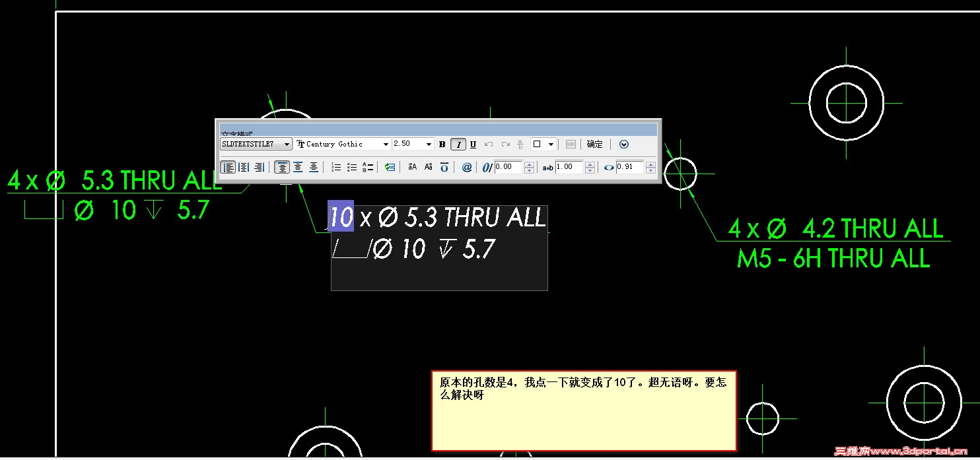Toggle italic formatting button

(x=458, y=145)
